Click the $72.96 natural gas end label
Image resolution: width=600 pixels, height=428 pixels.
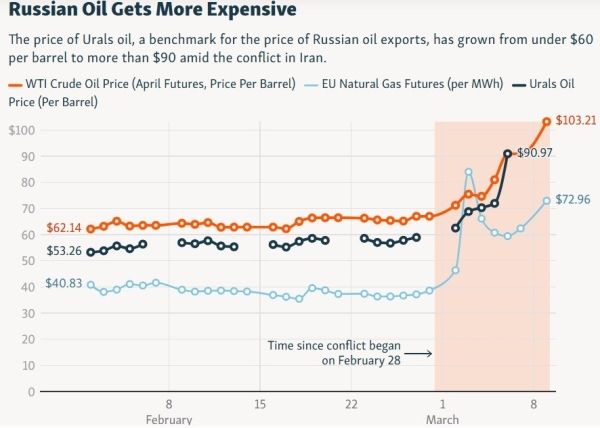(x=573, y=199)
